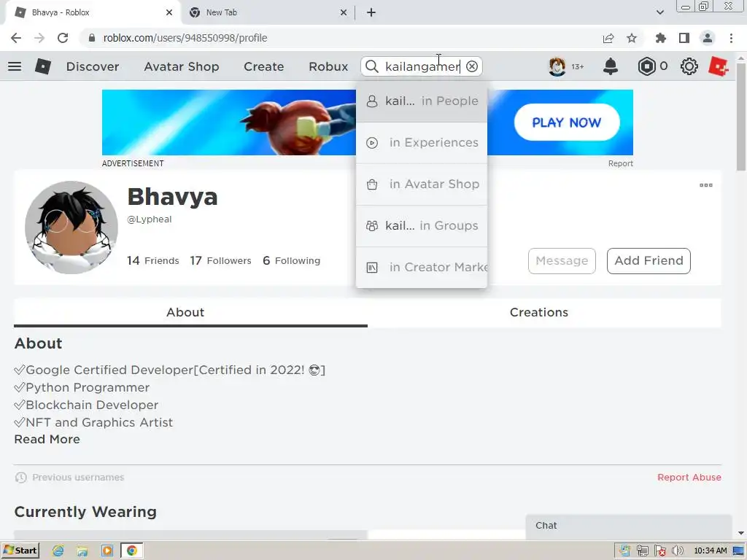The width and height of the screenshot is (747, 560).
Task: Click the Roblox logo home icon
Action: click(x=43, y=66)
